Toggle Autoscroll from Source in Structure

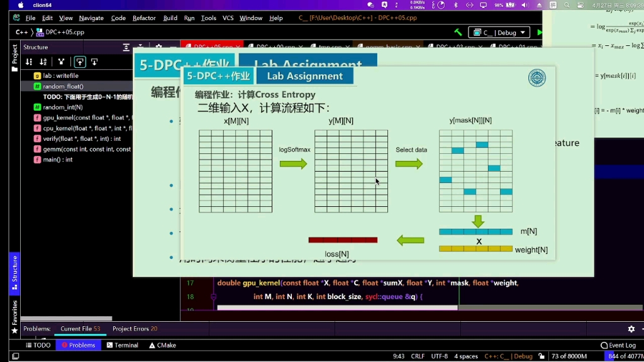(x=94, y=62)
